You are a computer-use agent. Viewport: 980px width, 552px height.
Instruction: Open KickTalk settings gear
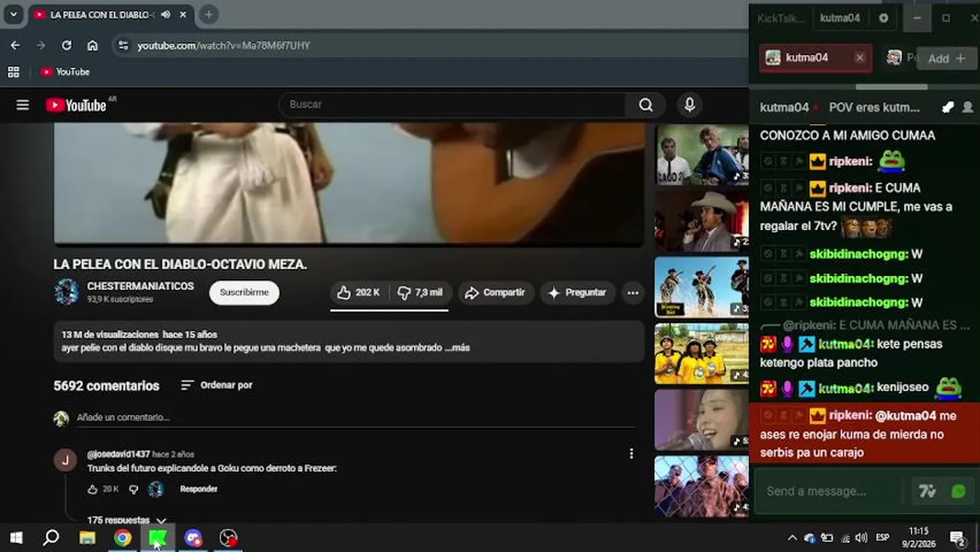[x=883, y=18]
